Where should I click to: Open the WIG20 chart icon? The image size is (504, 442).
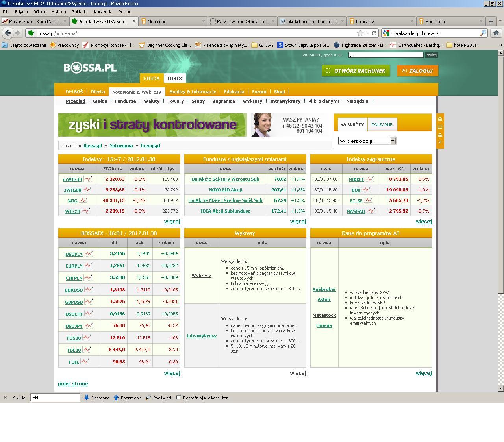click(x=86, y=211)
